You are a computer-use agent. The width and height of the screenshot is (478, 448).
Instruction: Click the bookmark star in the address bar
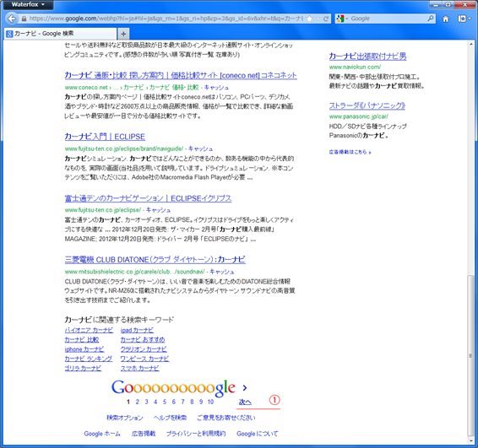(309, 19)
